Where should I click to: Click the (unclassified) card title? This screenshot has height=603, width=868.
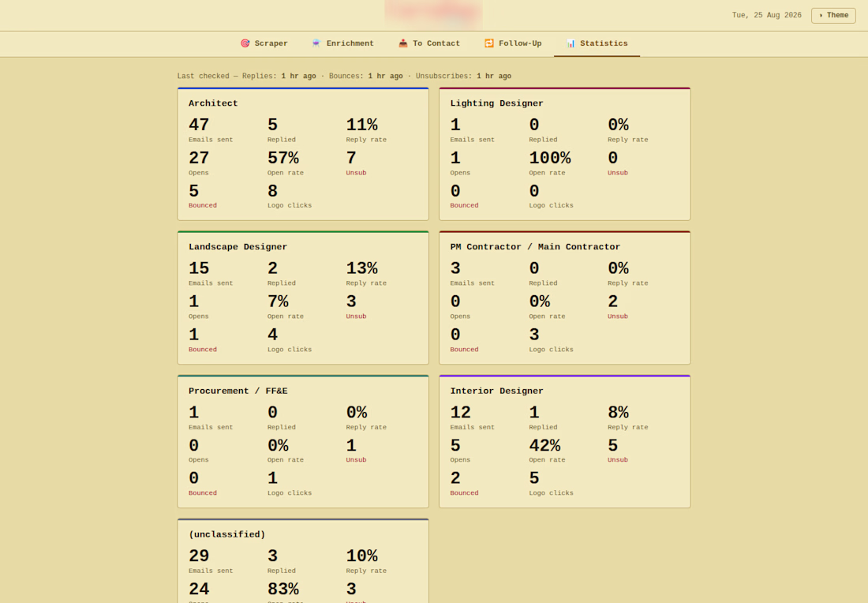click(x=227, y=534)
